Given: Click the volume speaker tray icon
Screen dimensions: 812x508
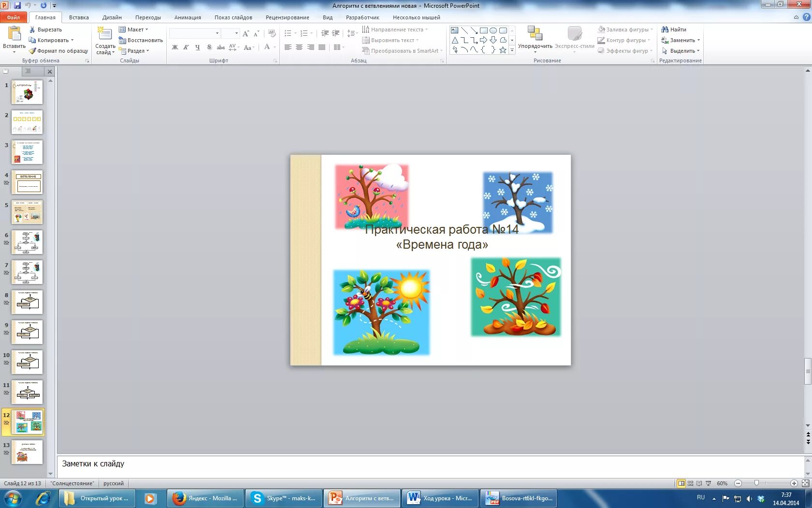Looking at the screenshot, I should coord(749,498).
